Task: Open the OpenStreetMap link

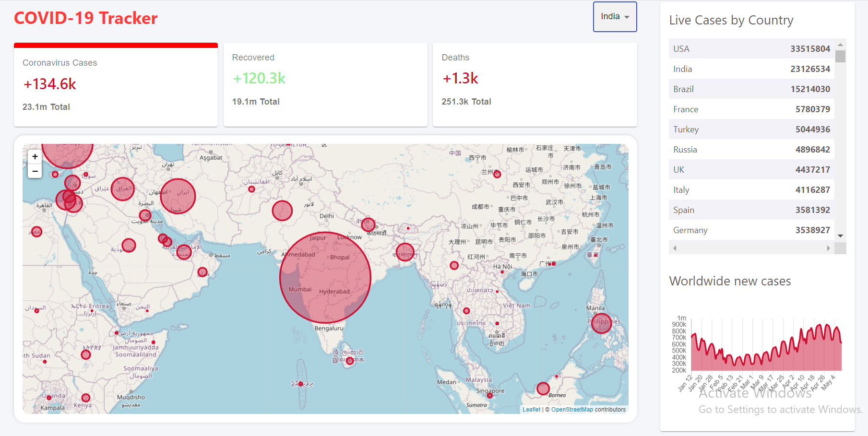Action: [x=572, y=409]
